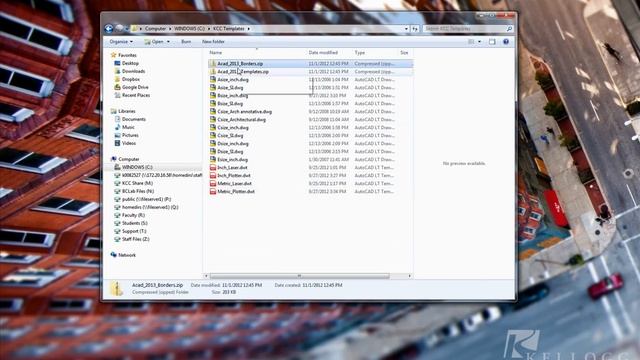Toggle the preview pane icon
Screen dimensions: 640x360
click(492, 42)
